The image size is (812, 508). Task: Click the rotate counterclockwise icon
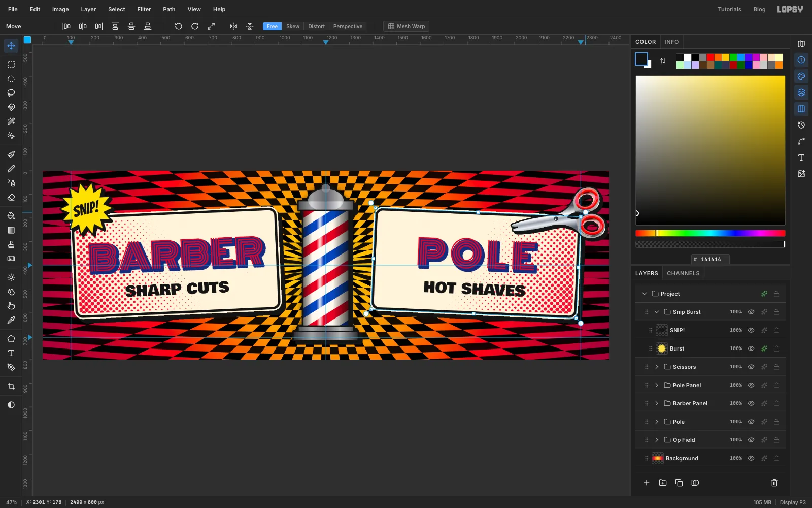click(179, 26)
